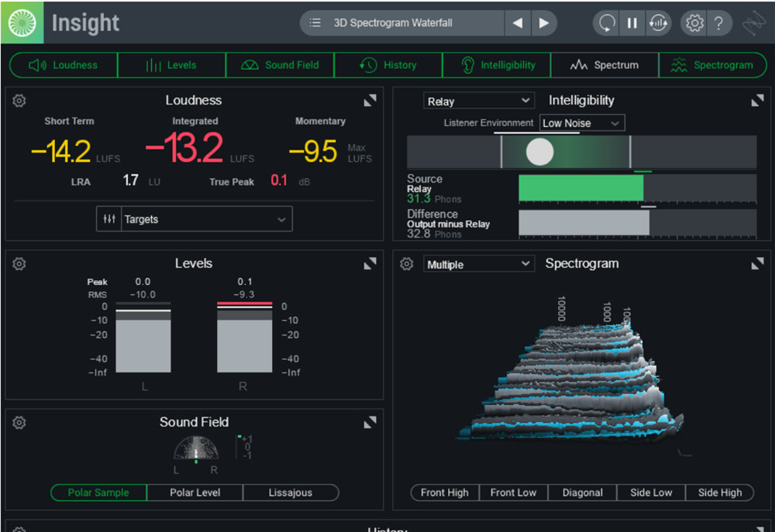
Task: Open the Targets dropdown
Action: click(207, 219)
